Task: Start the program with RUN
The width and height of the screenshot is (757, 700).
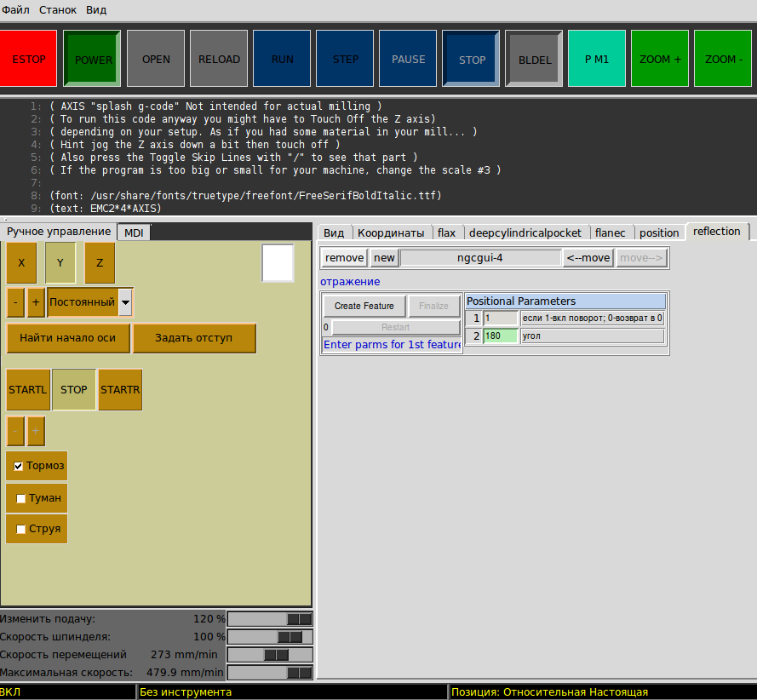Action: click(282, 59)
